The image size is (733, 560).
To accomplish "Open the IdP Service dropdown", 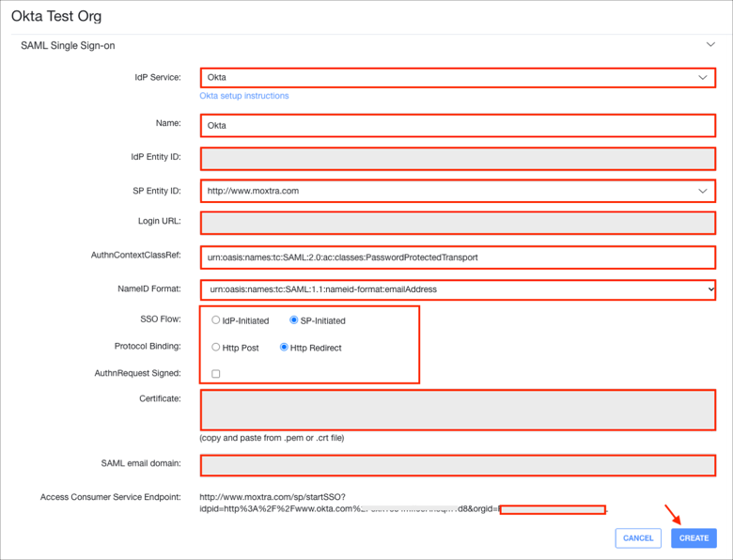I will (x=458, y=78).
